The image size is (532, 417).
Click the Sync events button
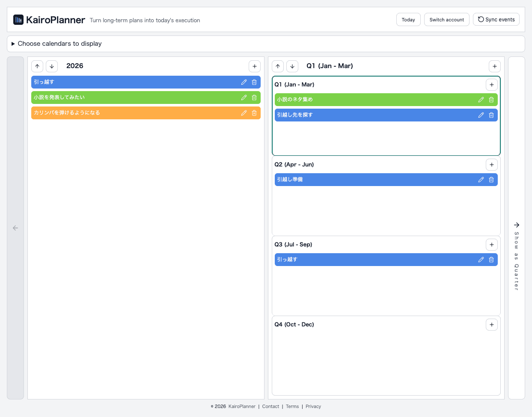tap(496, 19)
